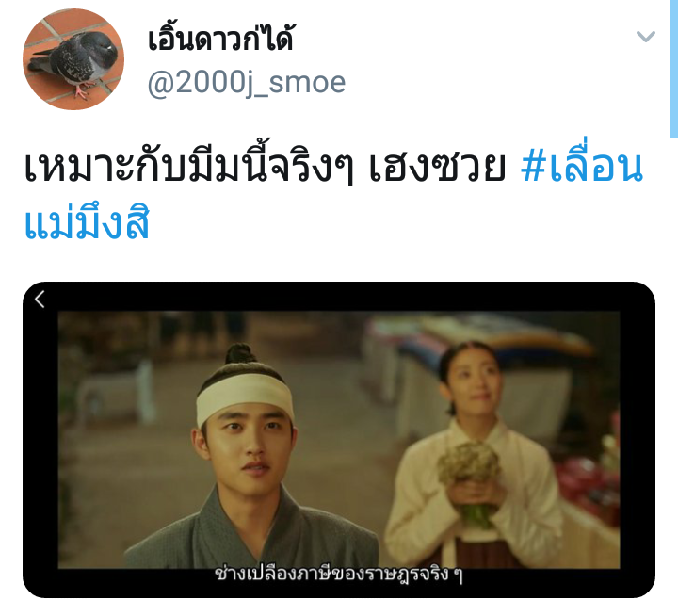This screenshot has height=616, width=678.
Task: Click the woman holding the flower bouquet
Action: pyautogui.click(x=474, y=454)
